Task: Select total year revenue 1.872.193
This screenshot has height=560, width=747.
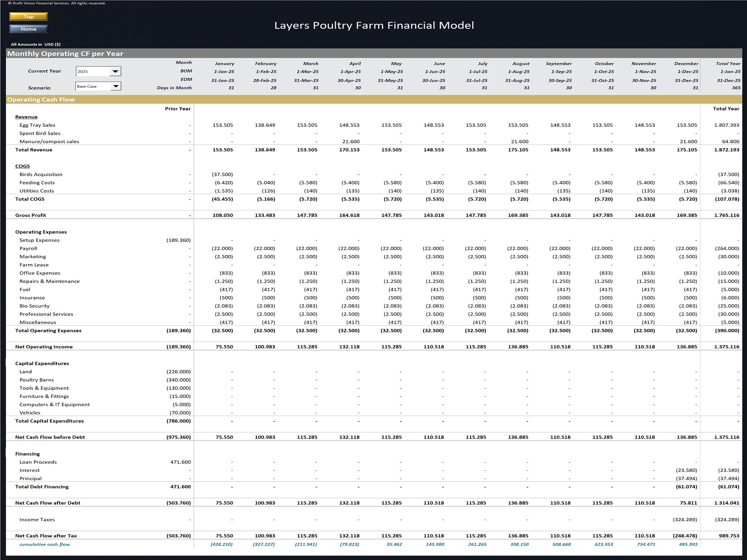Action: point(726,150)
